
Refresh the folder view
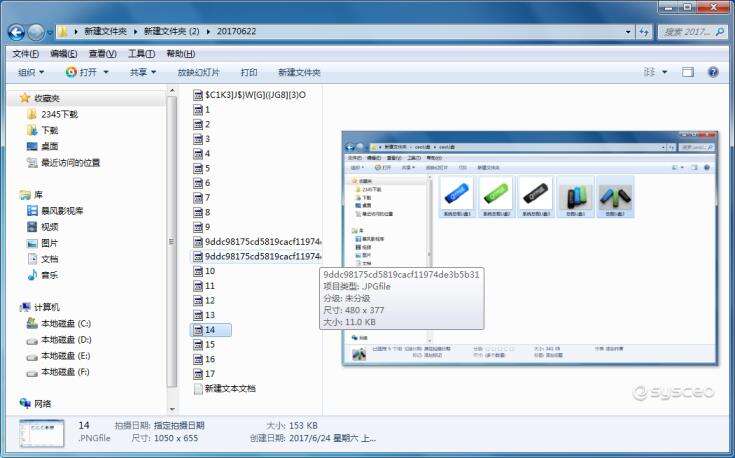click(644, 32)
